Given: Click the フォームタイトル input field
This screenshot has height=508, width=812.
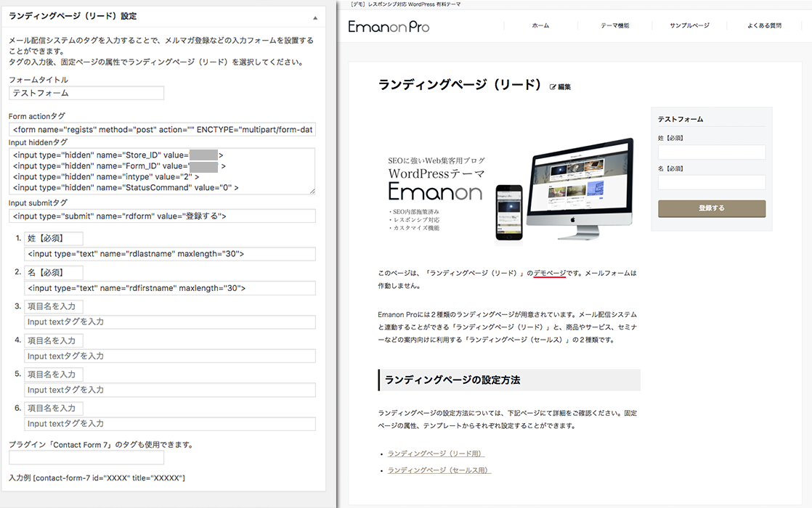Looking at the screenshot, I should point(86,93).
